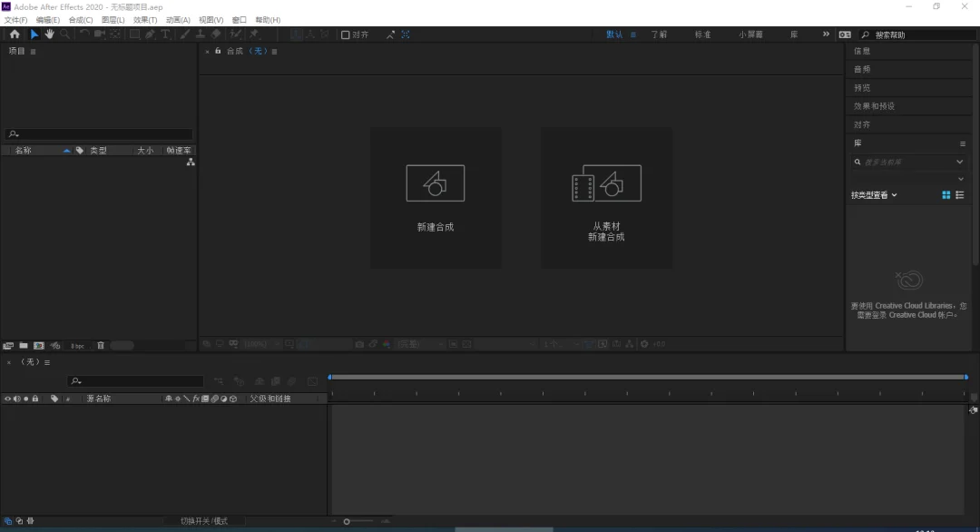Open the library search field dropdown arrow
Screen dimensions: 980x532
pyautogui.click(x=960, y=162)
